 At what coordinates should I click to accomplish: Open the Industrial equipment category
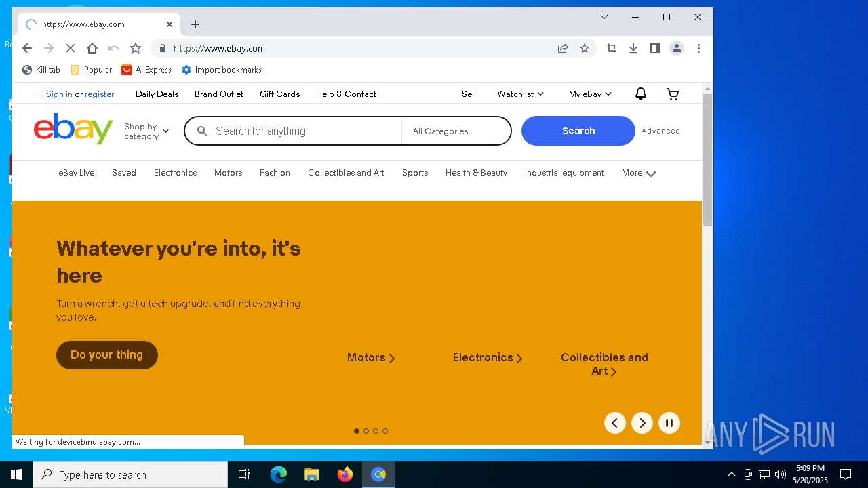[x=564, y=173]
